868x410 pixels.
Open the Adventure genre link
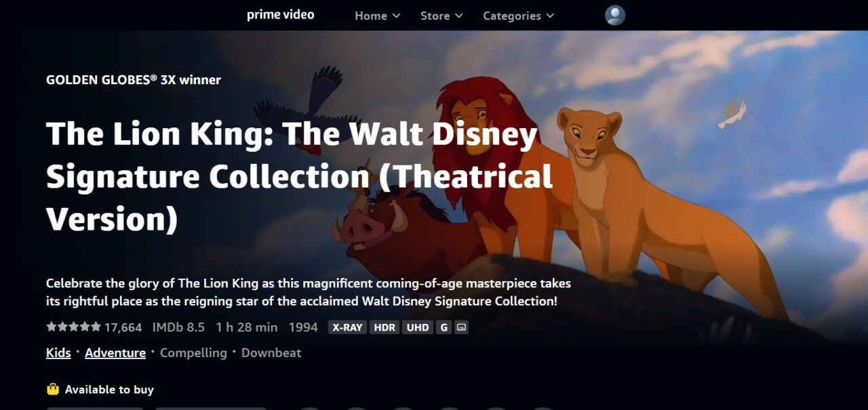(x=115, y=352)
